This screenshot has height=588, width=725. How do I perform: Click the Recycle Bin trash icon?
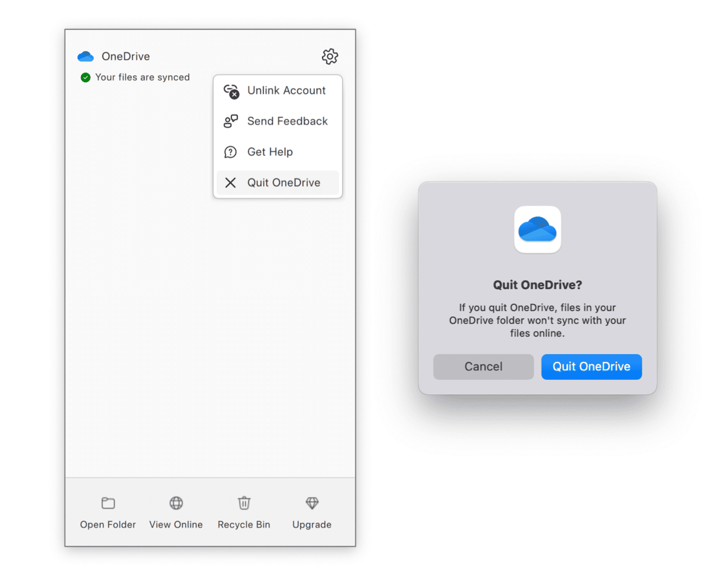click(244, 503)
